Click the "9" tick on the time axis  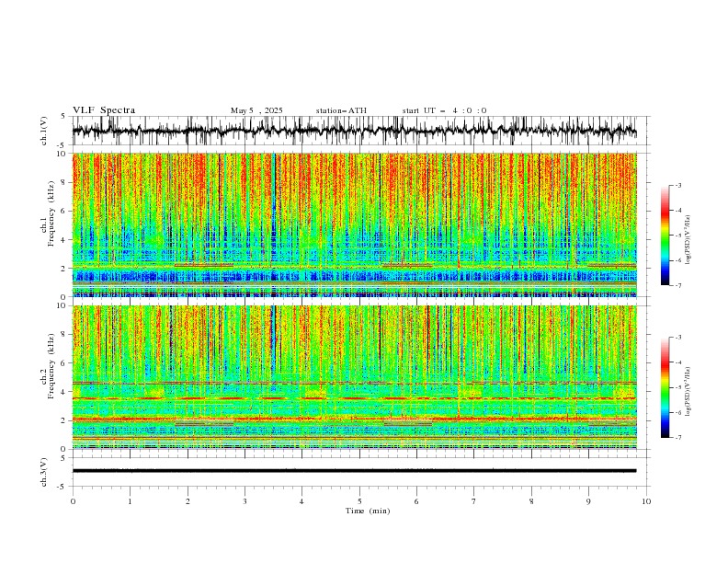[x=588, y=501]
